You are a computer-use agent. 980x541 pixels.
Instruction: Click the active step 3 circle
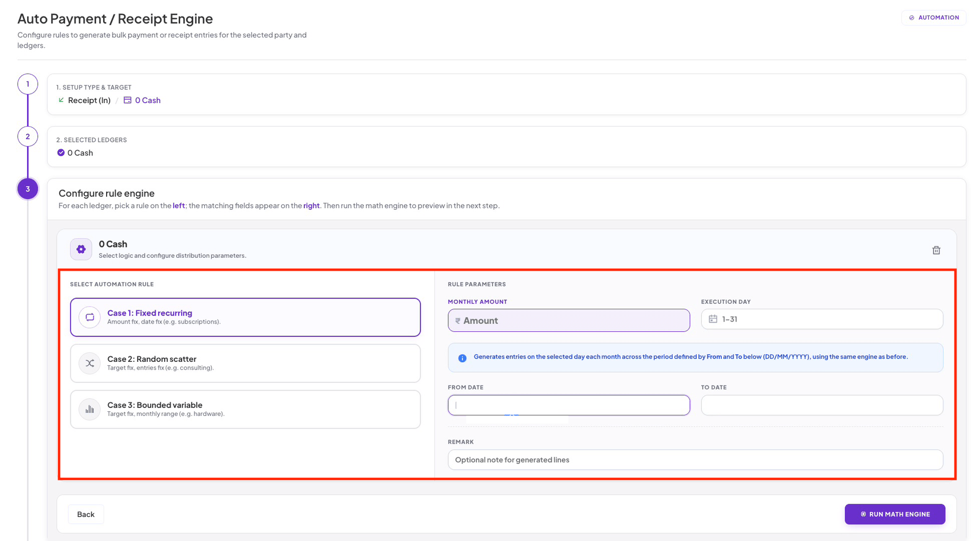pos(28,189)
